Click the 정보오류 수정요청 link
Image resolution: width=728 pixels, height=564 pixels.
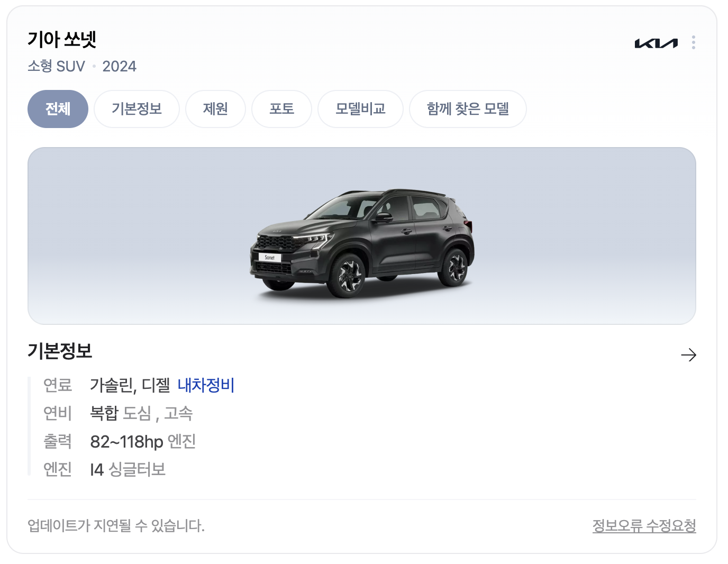644,526
